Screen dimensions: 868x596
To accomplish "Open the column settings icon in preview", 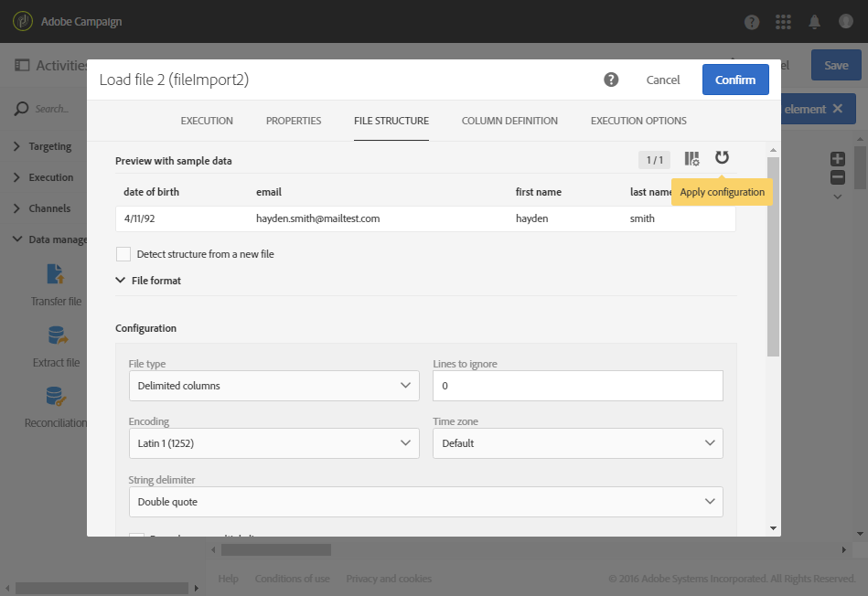I will tap(692, 159).
